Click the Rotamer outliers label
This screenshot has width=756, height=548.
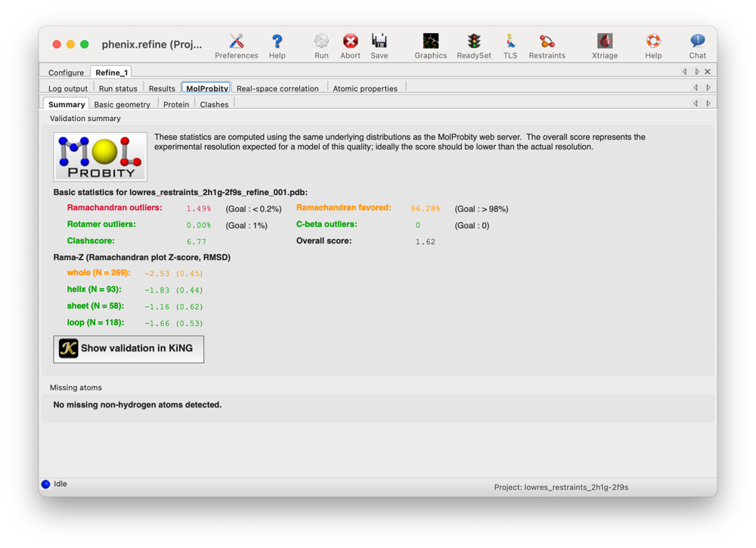(101, 224)
